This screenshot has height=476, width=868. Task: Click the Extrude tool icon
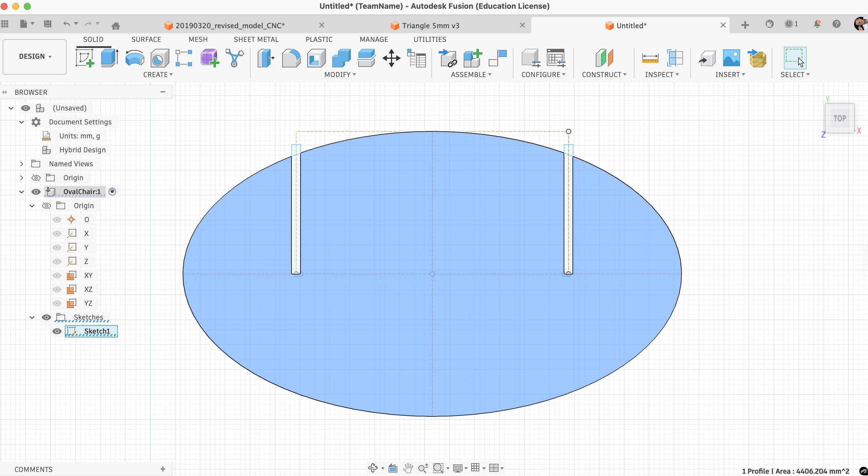click(x=109, y=58)
